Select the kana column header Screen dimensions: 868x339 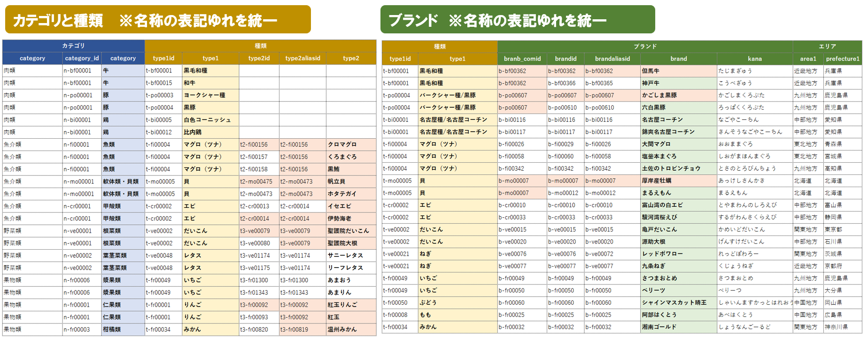pos(755,59)
